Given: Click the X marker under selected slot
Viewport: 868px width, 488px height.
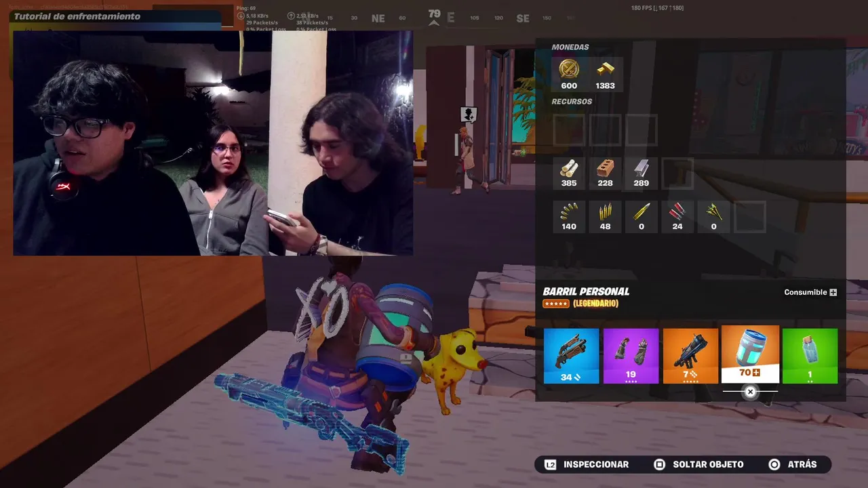Looking at the screenshot, I should click(x=750, y=392).
